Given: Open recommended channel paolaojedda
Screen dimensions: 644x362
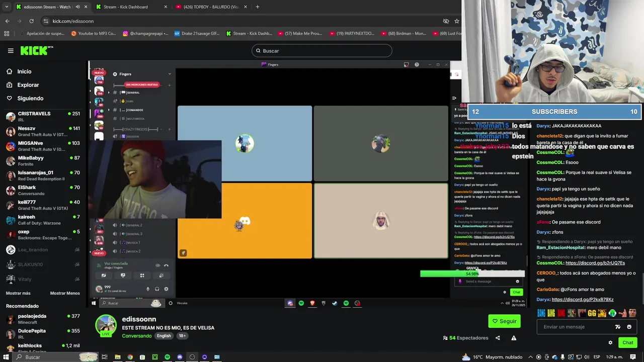Looking at the screenshot, I should 43,319.
